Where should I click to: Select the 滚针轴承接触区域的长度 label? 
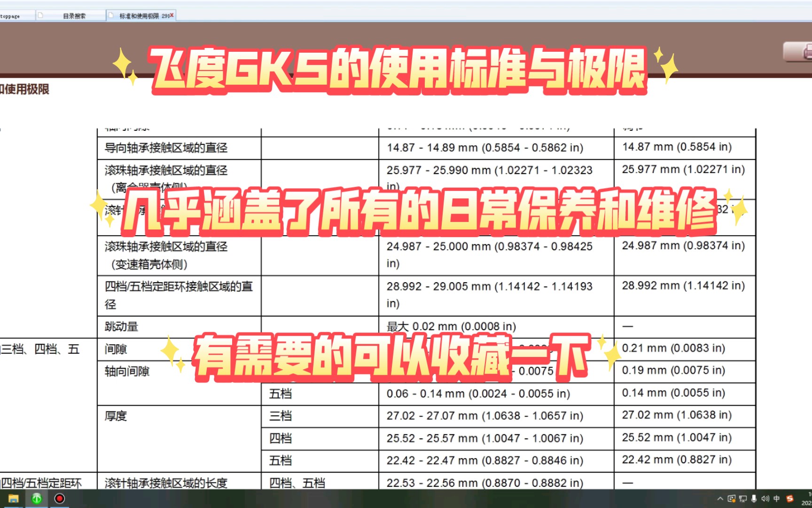[x=166, y=483]
